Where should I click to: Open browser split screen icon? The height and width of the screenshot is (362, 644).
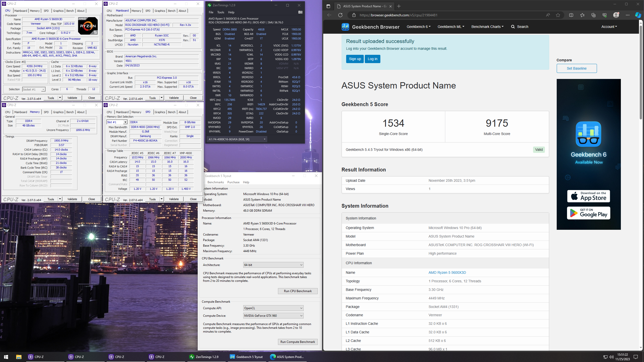click(x=571, y=15)
